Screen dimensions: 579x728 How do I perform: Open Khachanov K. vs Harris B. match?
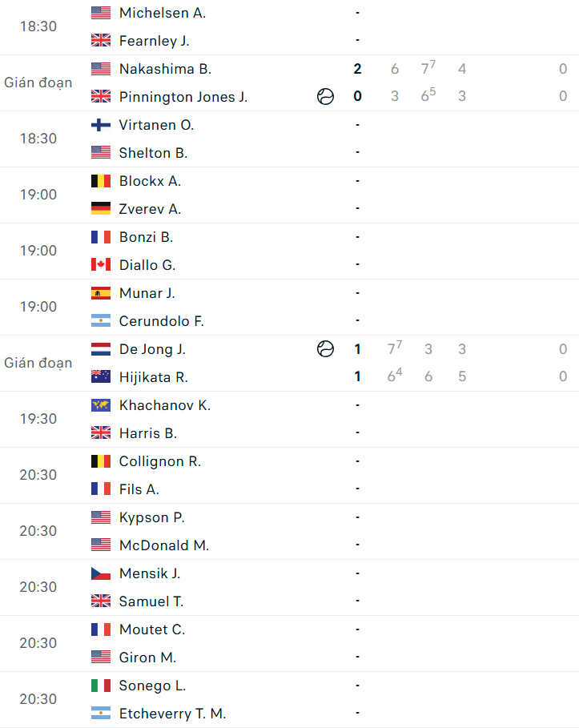289,419
